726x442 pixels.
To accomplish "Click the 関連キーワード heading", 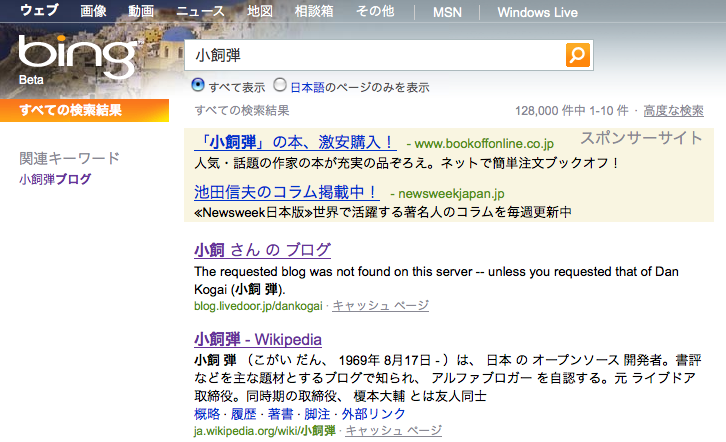I will (69, 158).
